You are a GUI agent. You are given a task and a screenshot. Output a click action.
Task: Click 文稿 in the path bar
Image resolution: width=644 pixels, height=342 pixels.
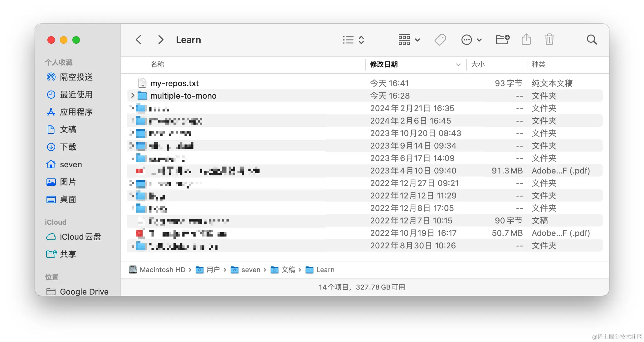coord(288,270)
